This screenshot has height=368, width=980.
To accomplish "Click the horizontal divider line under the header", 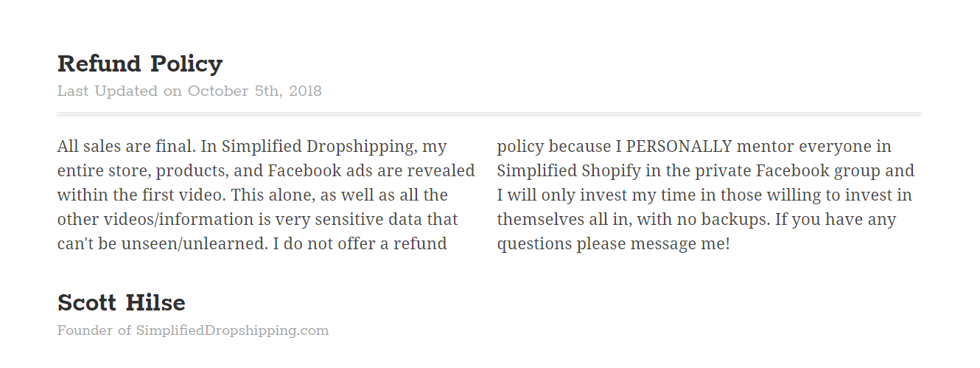I will [x=489, y=114].
